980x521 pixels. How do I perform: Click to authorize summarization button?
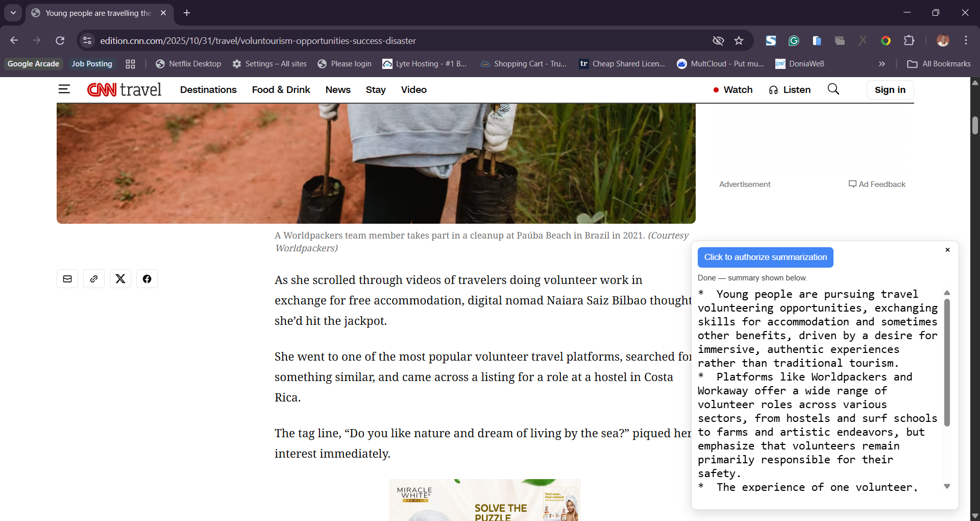(766, 257)
